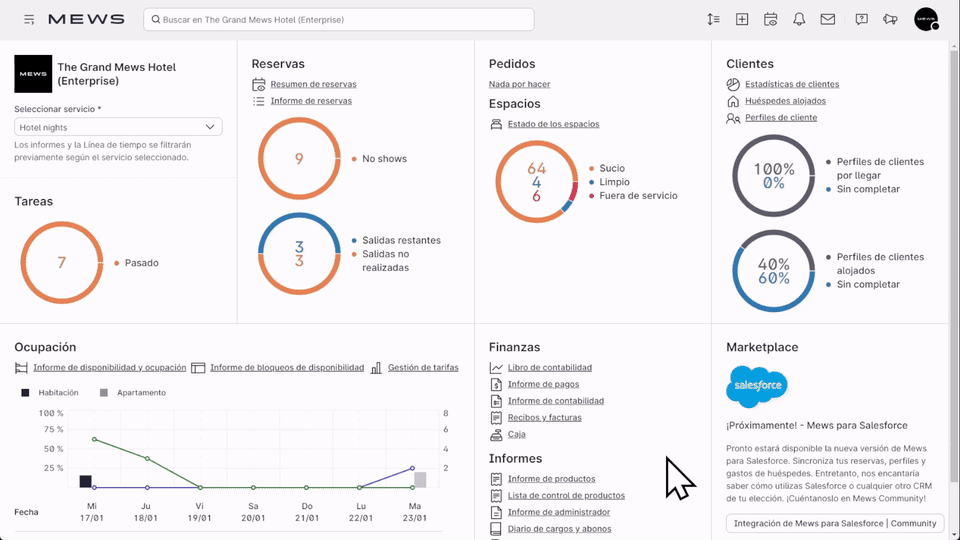Click the plus box new-reservation icon
Viewport: 960px width, 540px height.
[742, 19]
